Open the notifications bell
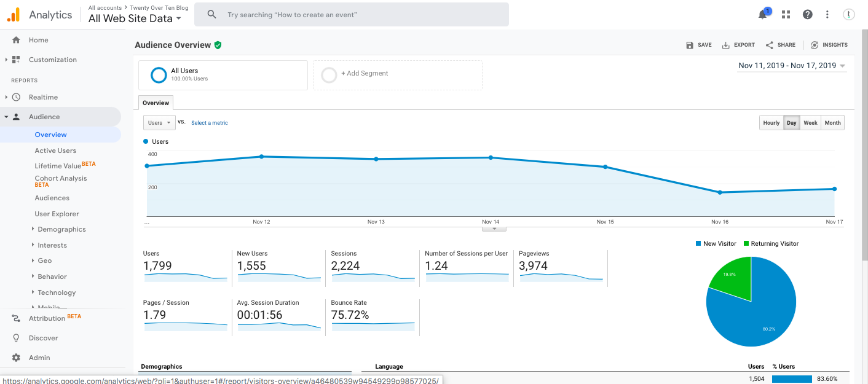The height and width of the screenshot is (384, 868). [x=762, y=14]
